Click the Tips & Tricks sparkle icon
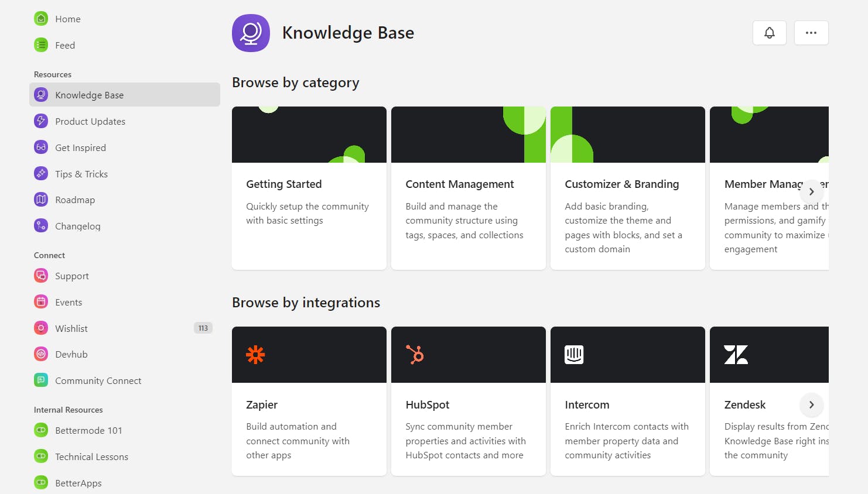Screen dimensions: 868x494 41,174
